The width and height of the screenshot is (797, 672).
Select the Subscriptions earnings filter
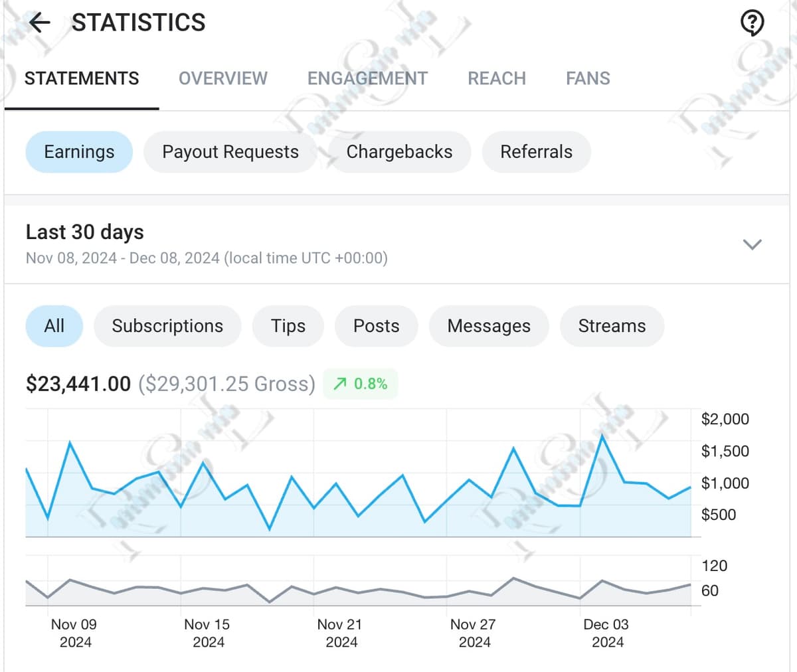[167, 326]
